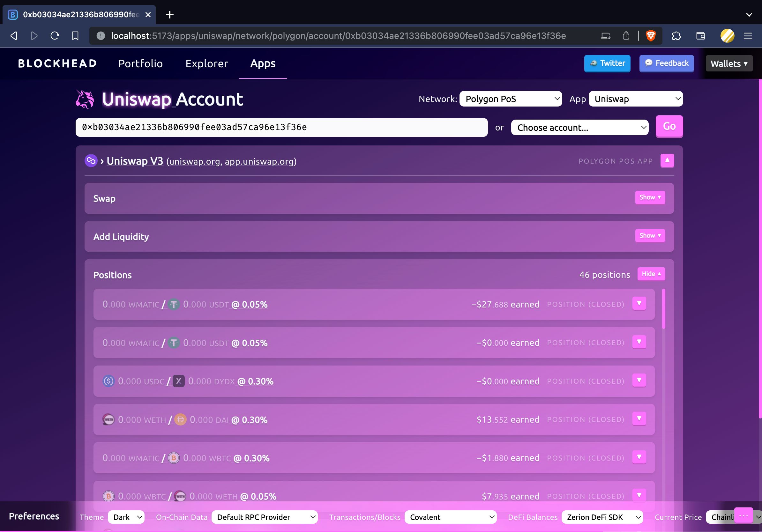Open tab search chevron in tab bar
Viewport: 762px width, 532px height.
pos(749,15)
